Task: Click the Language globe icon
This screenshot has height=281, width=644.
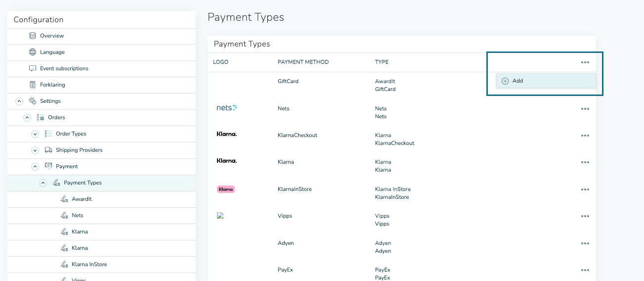Action: click(x=33, y=52)
